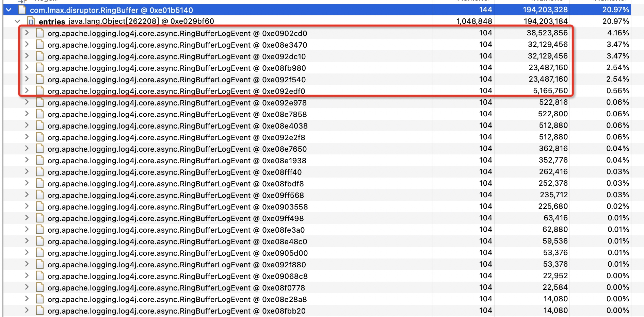644x317 pixels.
Task: Click object icon for 0xe08fff40
Action: 40,172
